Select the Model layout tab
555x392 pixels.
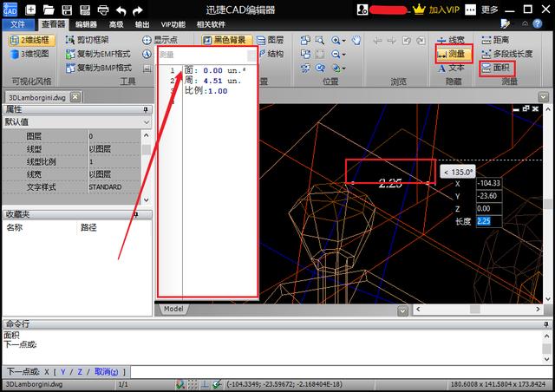pos(173,309)
